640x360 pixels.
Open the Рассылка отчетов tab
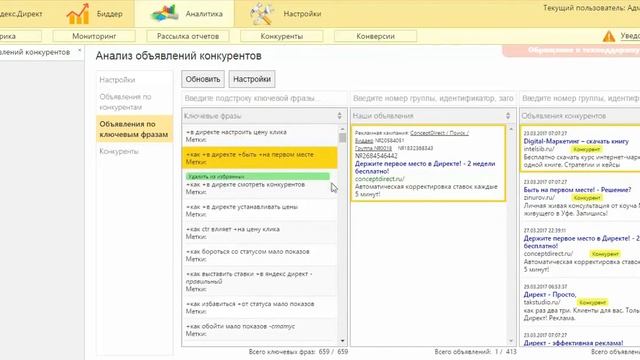(x=188, y=36)
